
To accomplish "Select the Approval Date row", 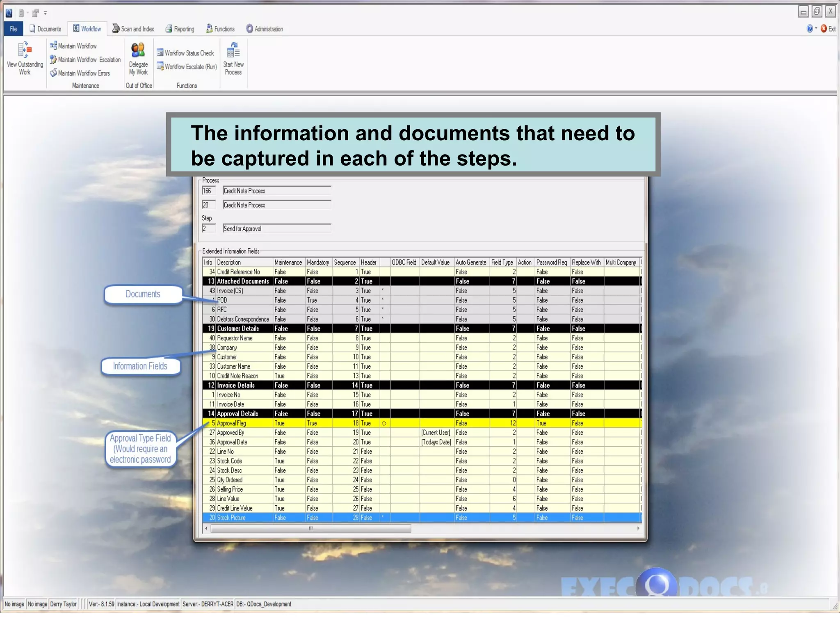I will (422, 442).
